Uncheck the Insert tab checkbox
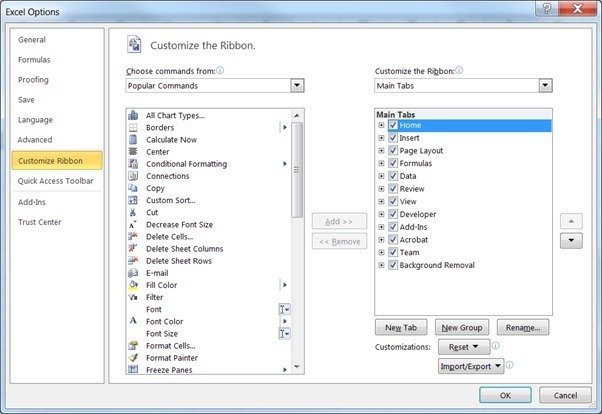This screenshot has width=602, height=414. (393, 137)
